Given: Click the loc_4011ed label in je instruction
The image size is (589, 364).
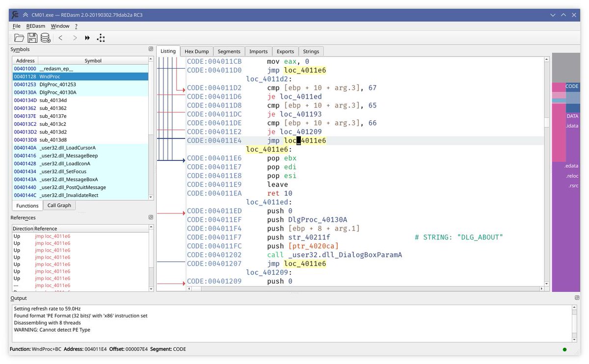Looking at the screenshot, I should (301, 97).
